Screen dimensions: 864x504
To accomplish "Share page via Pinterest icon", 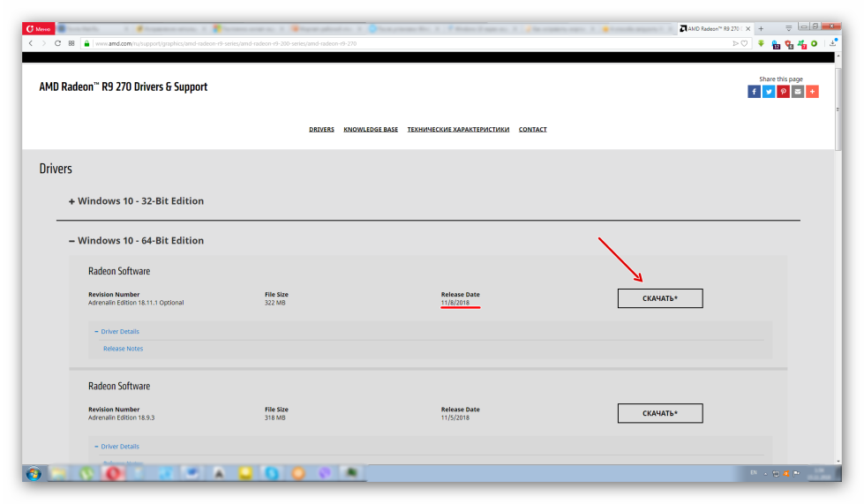I will coord(783,92).
